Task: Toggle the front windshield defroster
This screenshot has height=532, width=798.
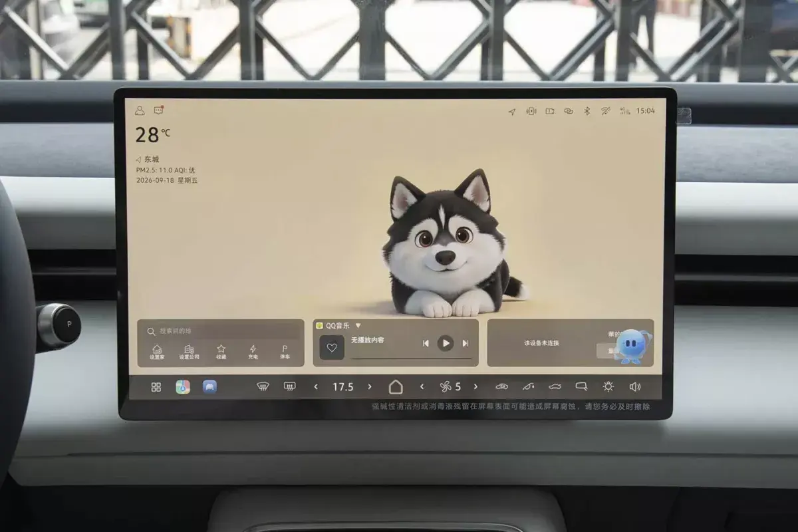Action: pos(263,387)
